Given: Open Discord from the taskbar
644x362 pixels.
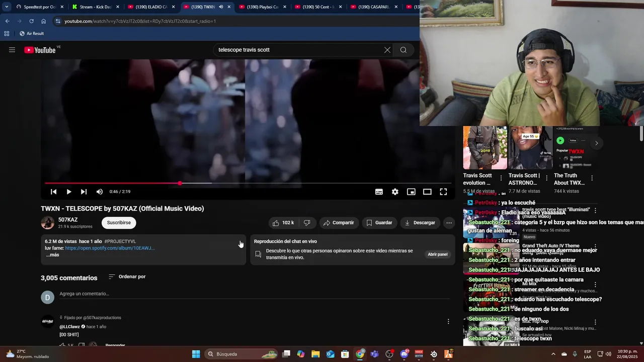Looking at the screenshot, I should 404,354.
